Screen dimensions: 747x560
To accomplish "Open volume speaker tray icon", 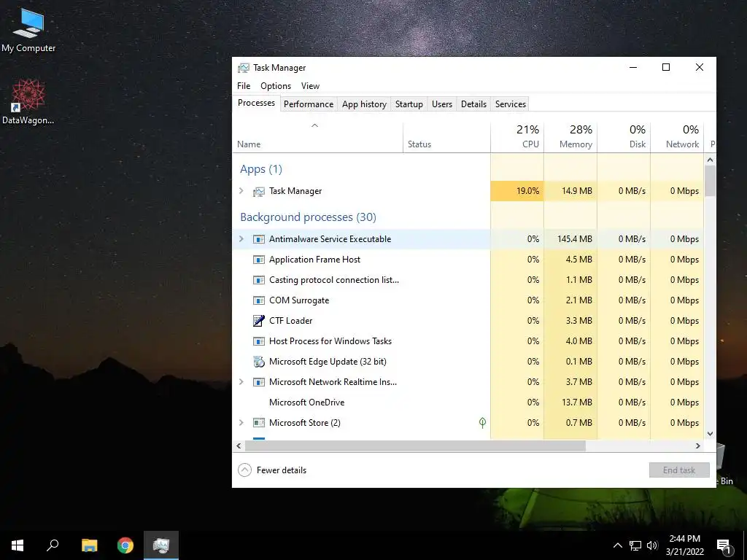I will point(652,545).
